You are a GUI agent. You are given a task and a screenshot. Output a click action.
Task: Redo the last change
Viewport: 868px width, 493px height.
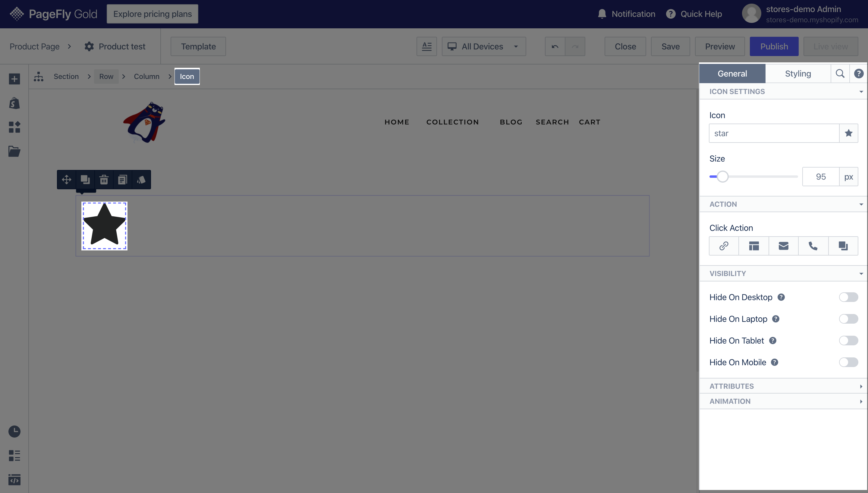pyautogui.click(x=575, y=46)
